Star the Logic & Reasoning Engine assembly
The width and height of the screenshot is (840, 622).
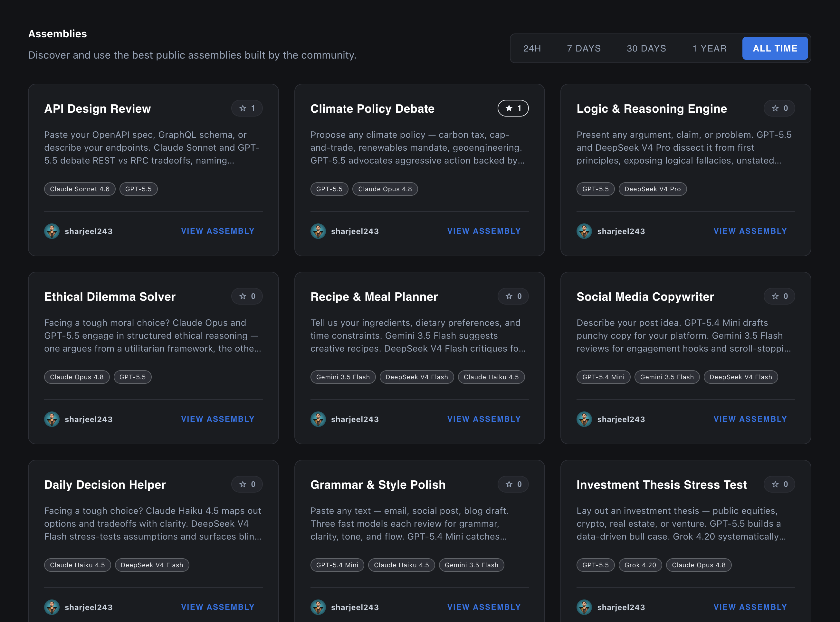coord(779,108)
